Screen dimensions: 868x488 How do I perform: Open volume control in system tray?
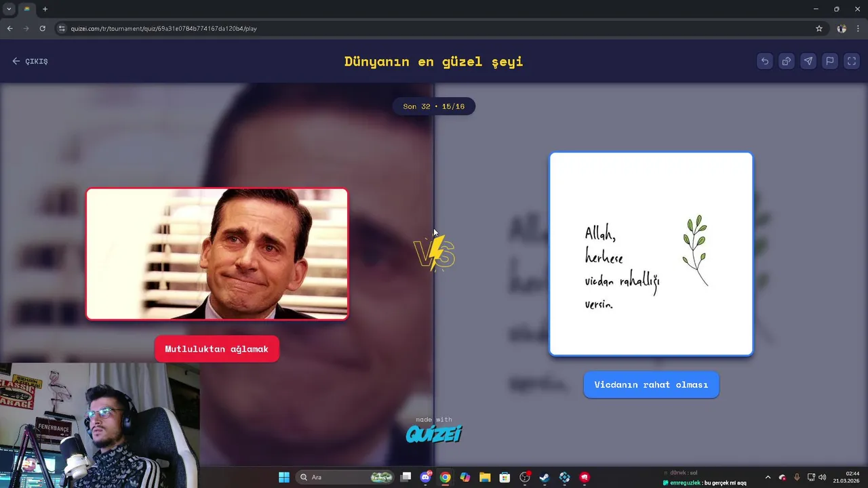pyautogui.click(x=823, y=477)
